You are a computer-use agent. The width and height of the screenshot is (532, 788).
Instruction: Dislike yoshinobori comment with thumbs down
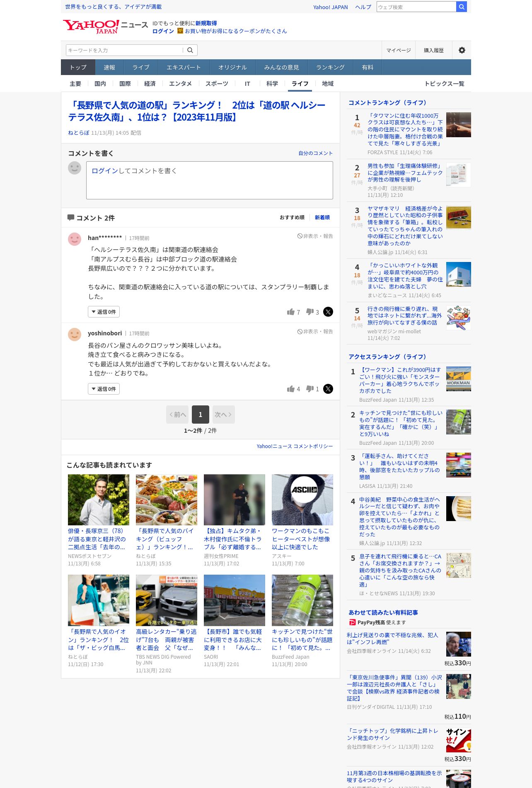[x=310, y=389]
